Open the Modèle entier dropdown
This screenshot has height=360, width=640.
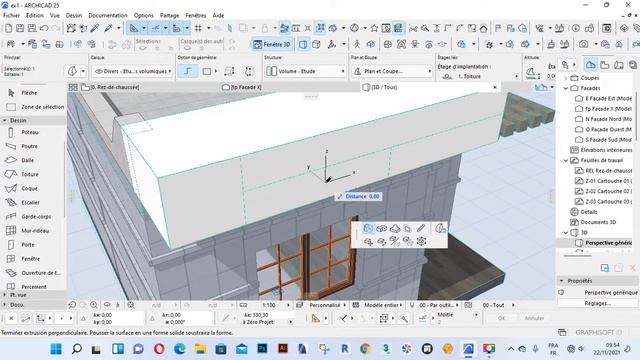tap(378, 305)
